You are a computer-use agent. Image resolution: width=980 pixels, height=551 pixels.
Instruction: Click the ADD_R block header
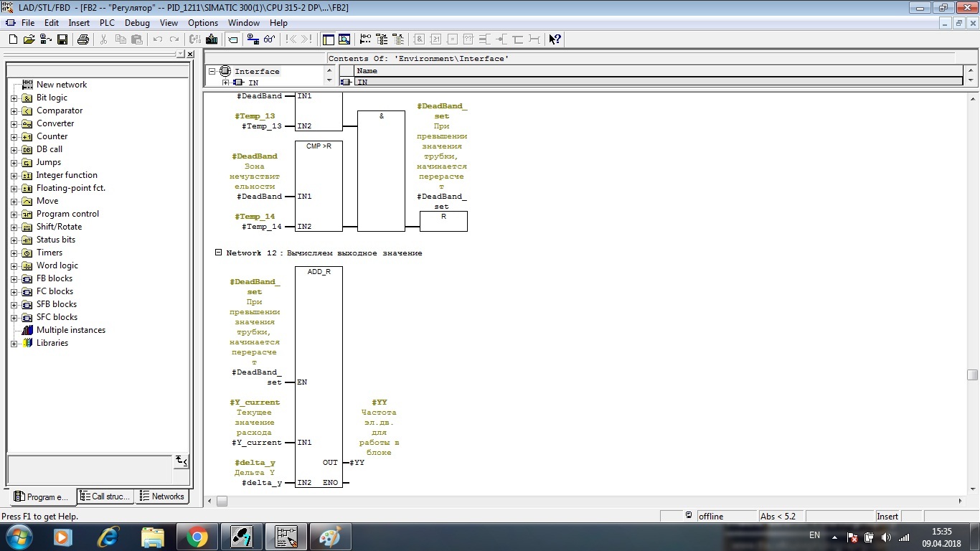pos(319,273)
